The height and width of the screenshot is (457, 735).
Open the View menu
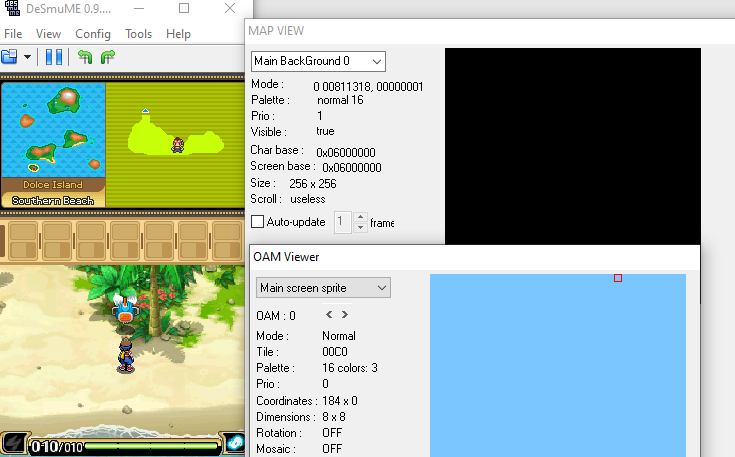point(48,34)
